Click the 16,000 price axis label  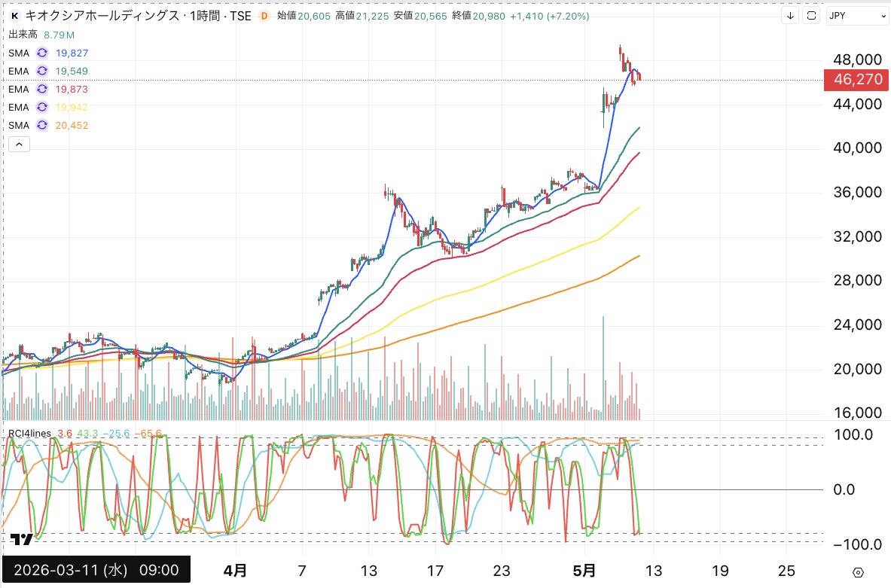point(857,413)
